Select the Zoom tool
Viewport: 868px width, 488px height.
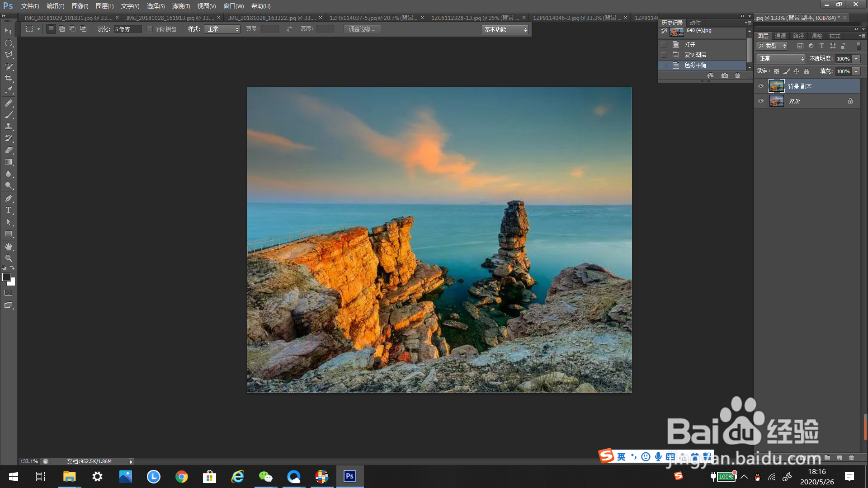point(9,258)
